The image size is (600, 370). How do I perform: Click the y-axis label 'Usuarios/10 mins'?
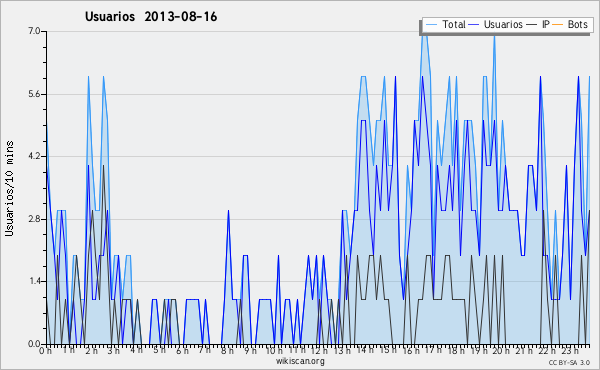[x=9, y=189]
